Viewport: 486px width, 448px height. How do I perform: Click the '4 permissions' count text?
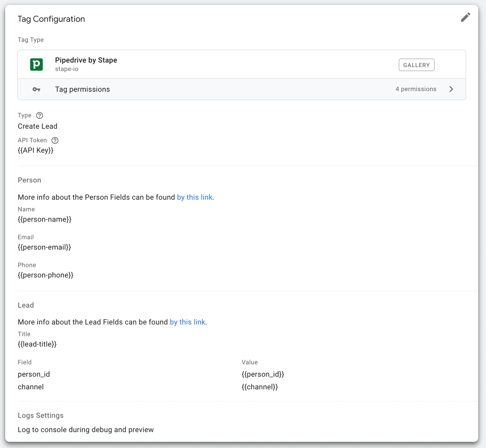coord(416,89)
